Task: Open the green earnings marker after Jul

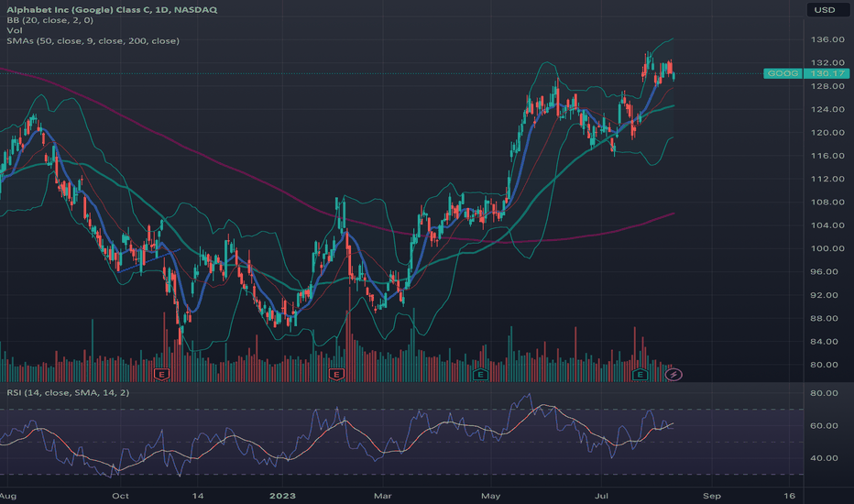Action: click(x=640, y=374)
